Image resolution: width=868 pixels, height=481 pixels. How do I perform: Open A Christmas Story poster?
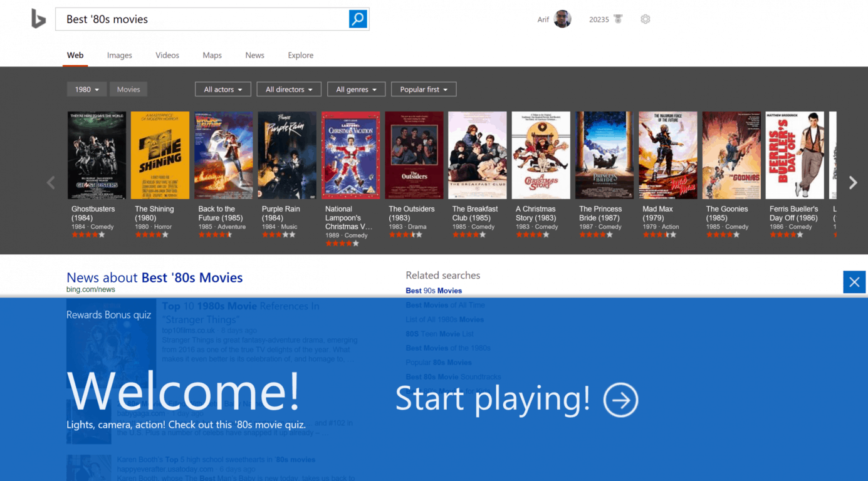[x=541, y=155]
